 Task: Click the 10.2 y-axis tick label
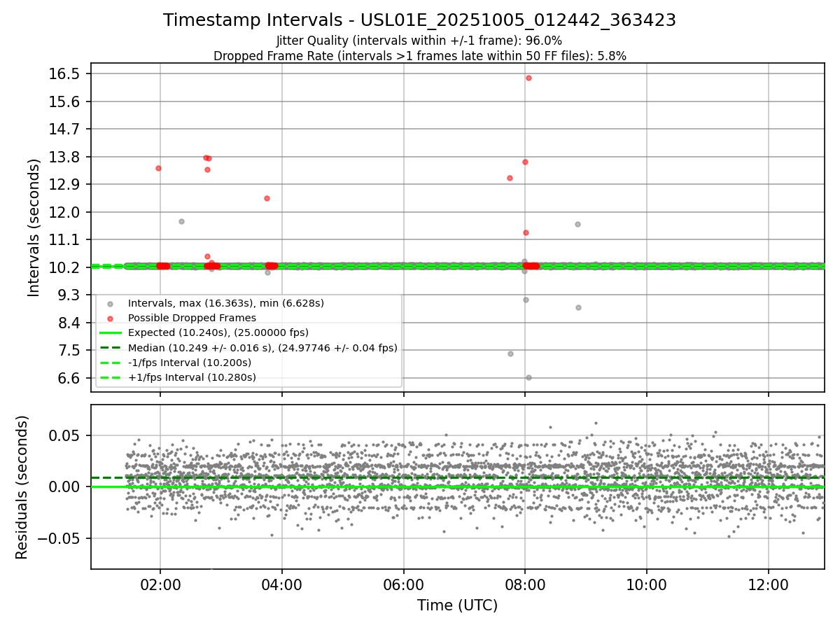pyautogui.click(x=65, y=267)
